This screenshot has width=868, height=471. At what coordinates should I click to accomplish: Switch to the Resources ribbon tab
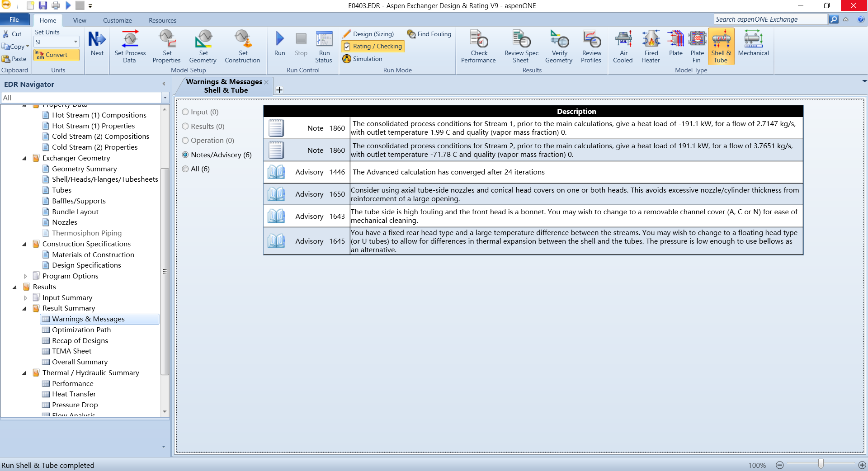163,20
